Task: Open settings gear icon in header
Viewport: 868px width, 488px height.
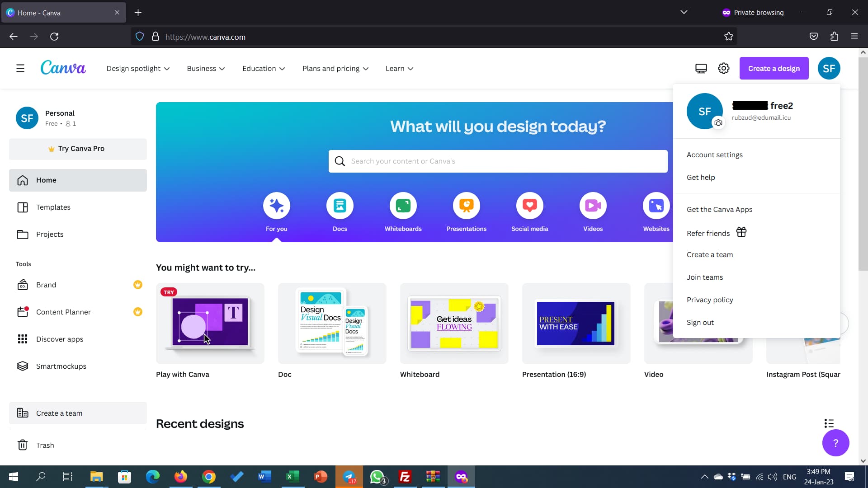Action: point(723,69)
